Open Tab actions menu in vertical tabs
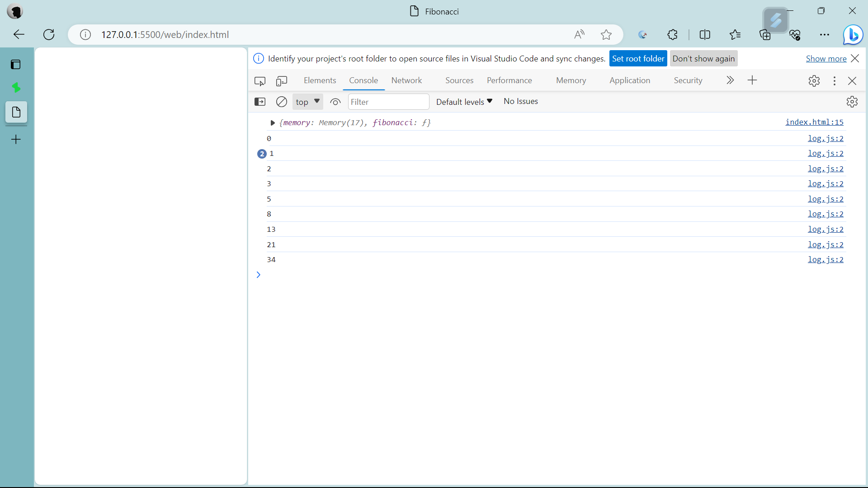The height and width of the screenshot is (488, 868). [x=16, y=65]
